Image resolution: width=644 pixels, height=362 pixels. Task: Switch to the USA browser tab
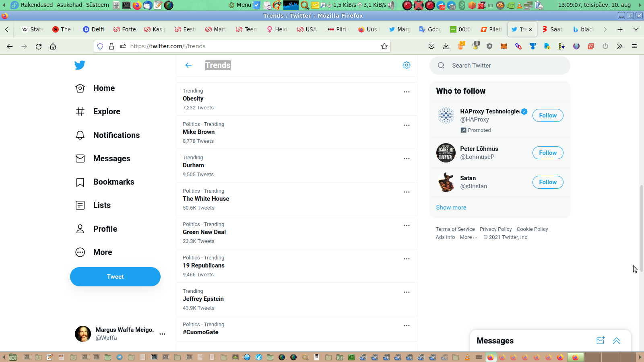(307, 29)
